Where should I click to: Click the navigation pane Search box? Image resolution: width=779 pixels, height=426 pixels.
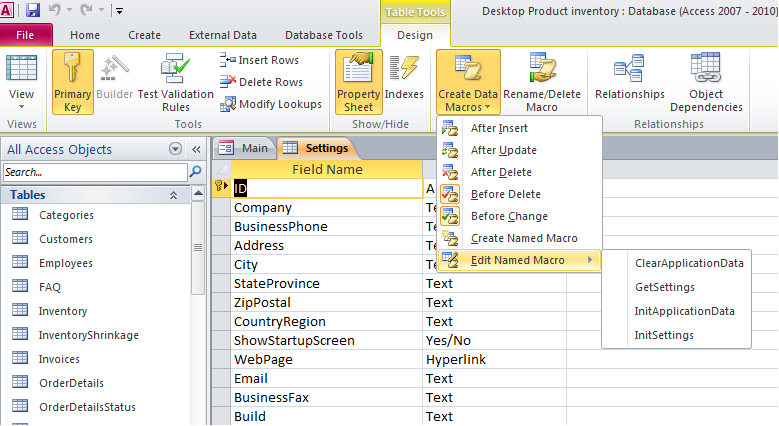coord(88,172)
